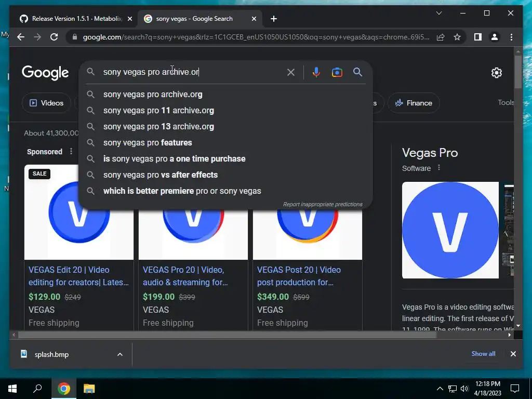The height and width of the screenshot is (399, 532).
Task: Open 'VEGAS Pro 20 | Video, audio' ad link
Action: (x=185, y=276)
